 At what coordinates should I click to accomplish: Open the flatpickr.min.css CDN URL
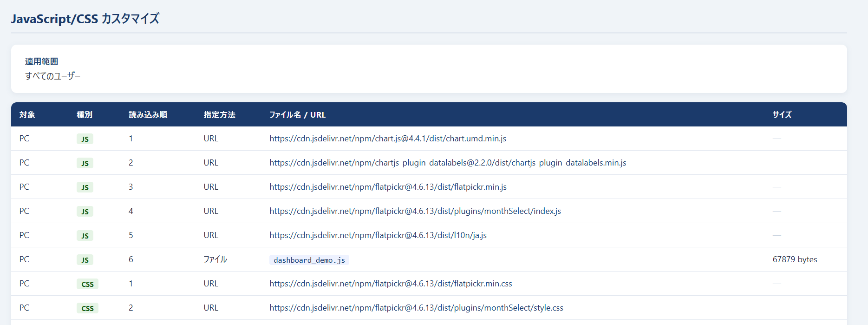[391, 284]
